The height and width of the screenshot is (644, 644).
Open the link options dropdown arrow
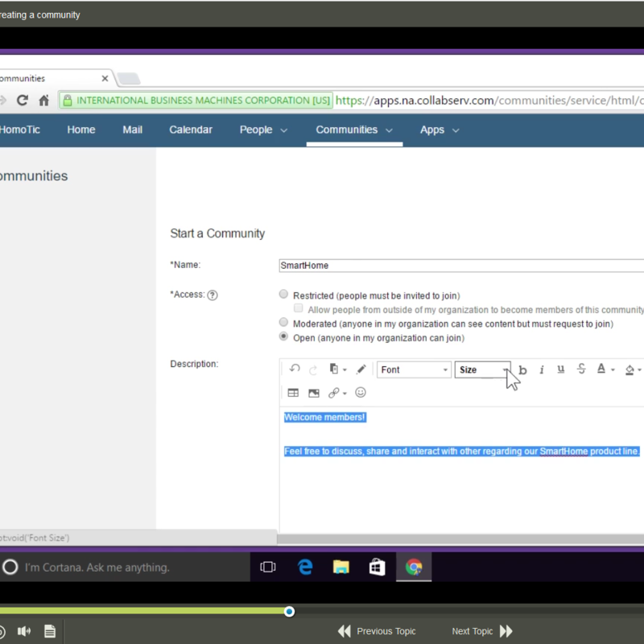[x=345, y=394]
